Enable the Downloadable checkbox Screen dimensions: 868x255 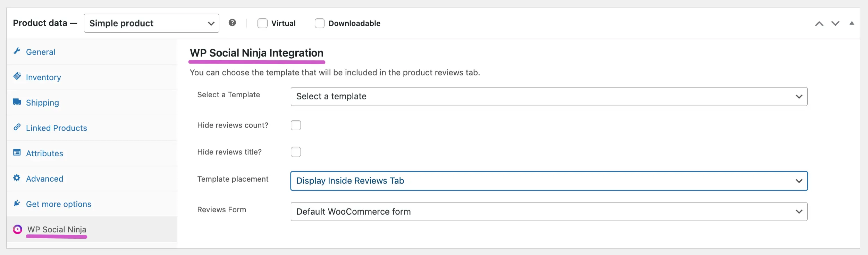coord(320,23)
